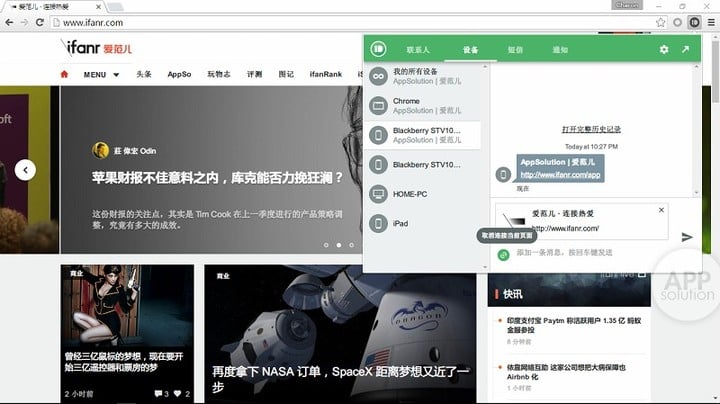The height and width of the screenshot is (404, 720).
Task: Switch to the 通知 notifications tab
Action: click(x=560, y=50)
